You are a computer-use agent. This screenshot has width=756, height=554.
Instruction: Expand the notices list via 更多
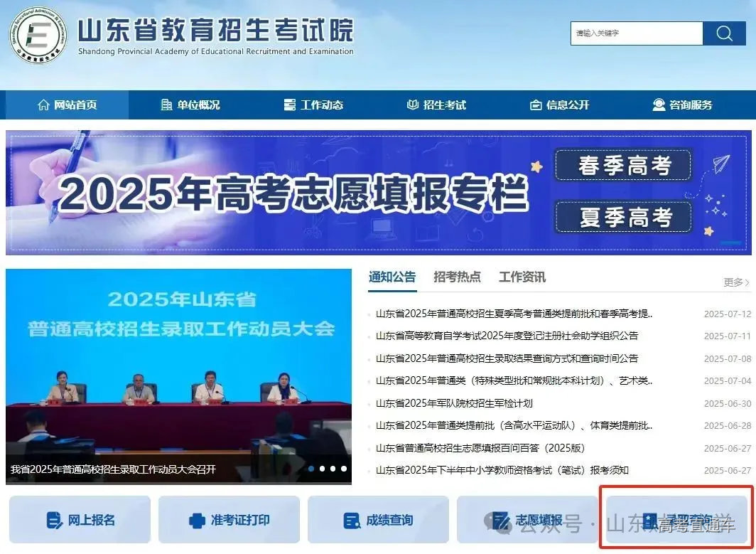click(x=734, y=282)
